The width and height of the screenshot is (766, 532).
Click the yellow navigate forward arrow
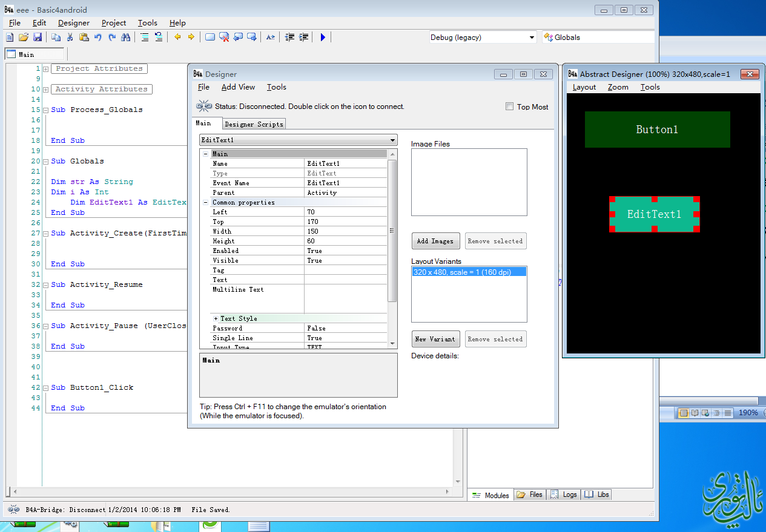pyautogui.click(x=191, y=38)
